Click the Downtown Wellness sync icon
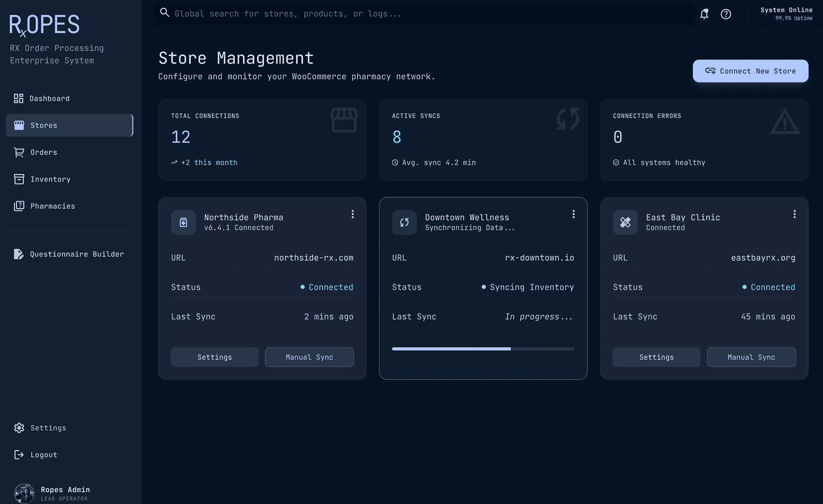 click(404, 222)
